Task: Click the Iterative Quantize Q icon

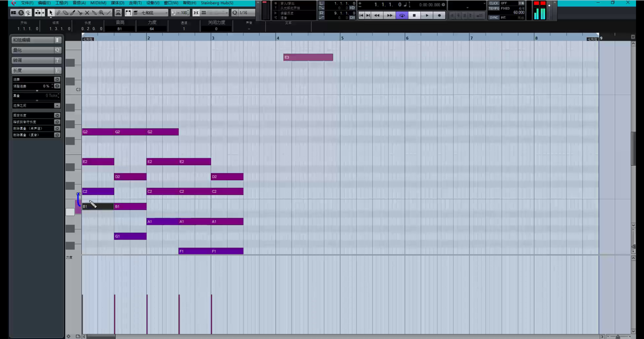Action: 234,13
